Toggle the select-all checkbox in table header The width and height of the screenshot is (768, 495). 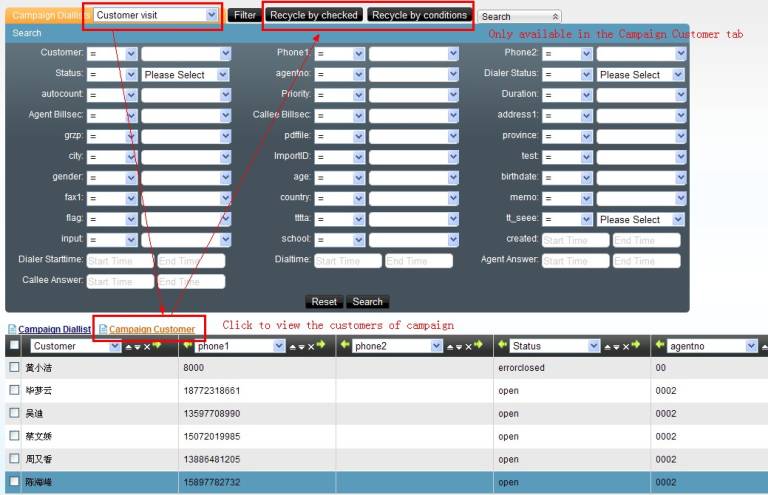pos(14,346)
